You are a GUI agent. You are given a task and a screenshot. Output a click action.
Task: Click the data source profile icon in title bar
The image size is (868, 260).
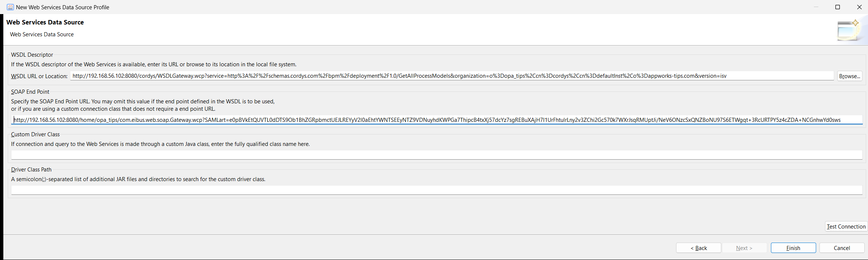pyautogui.click(x=10, y=7)
